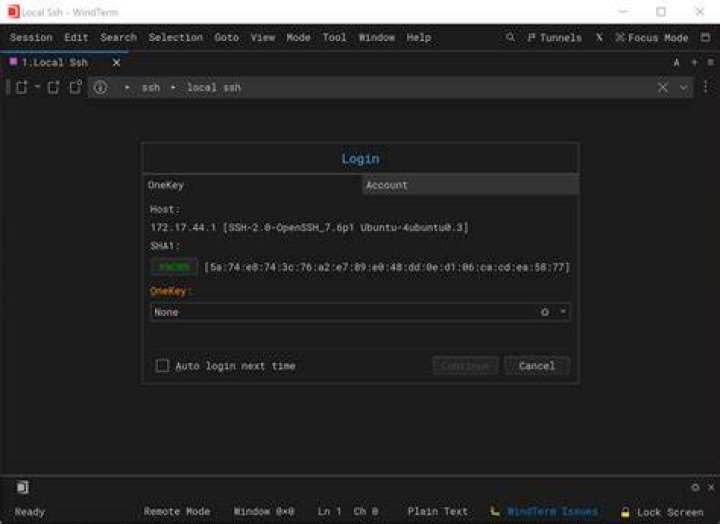Click the green known host badge
The image size is (720, 524).
pos(174,267)
